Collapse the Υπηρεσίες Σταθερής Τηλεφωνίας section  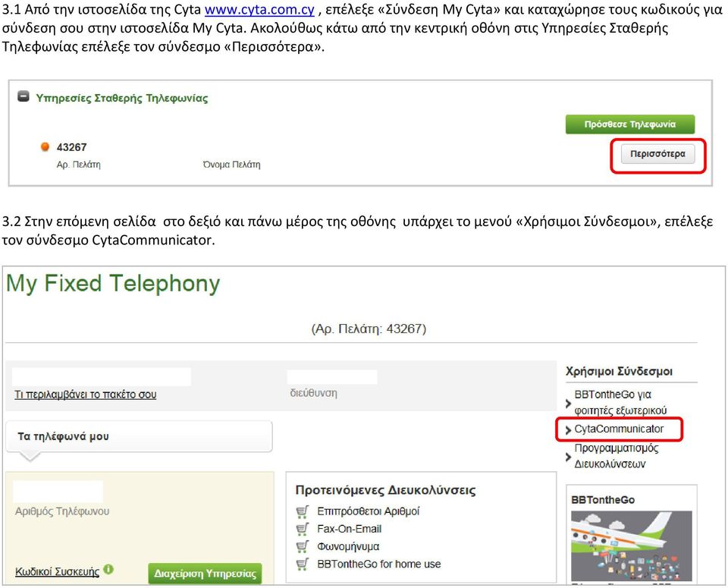click(24, 96)
